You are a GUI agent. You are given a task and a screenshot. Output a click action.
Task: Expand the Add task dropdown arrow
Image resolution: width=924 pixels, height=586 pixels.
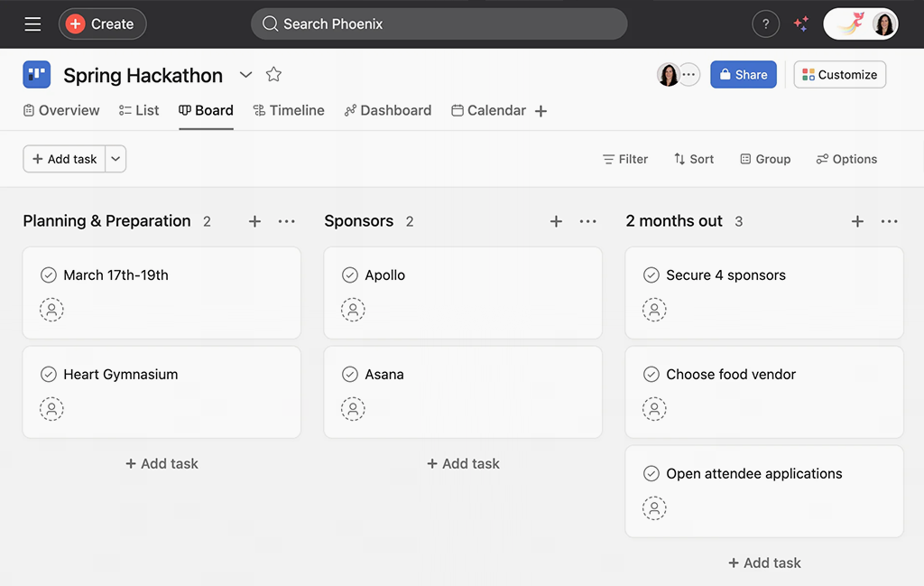[x=115, y=159]
